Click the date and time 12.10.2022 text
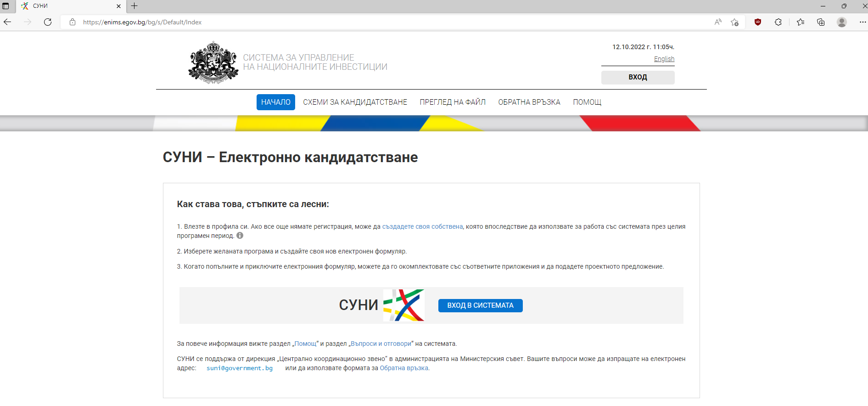 [643, 47]
